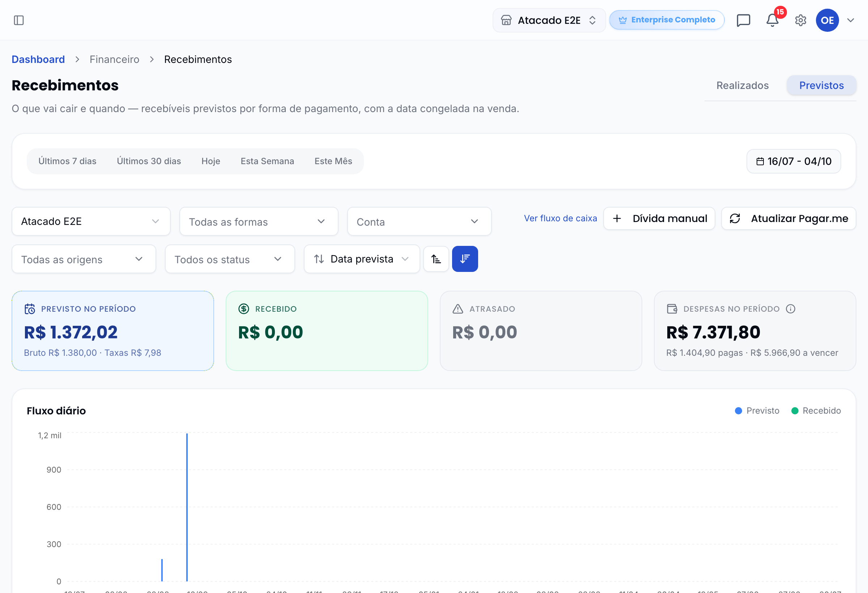Click the Fluxo diário chart title
This screenshot has width=868, height=593.
(x=56, y=411)
